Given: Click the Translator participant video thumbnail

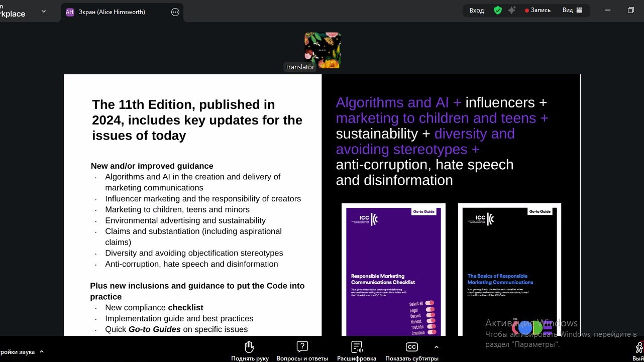Looking at the screenshot, I should click(x=322, y=50).
